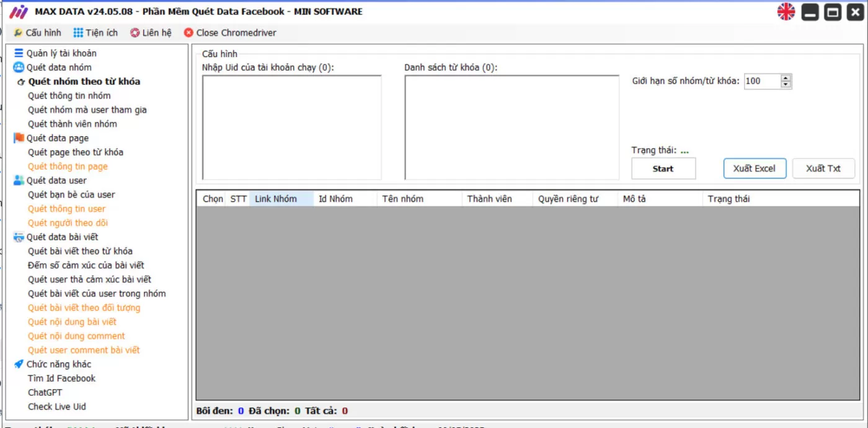The height and width of the screenshot is (428, 868).
Task: Click the UK flag language icon
Action: tap(786, 12)
